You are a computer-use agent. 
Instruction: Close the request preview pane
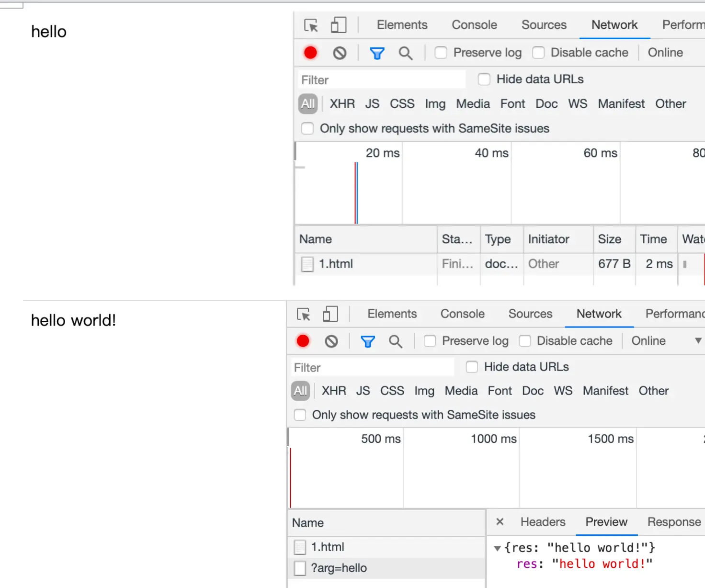[500, 522]
